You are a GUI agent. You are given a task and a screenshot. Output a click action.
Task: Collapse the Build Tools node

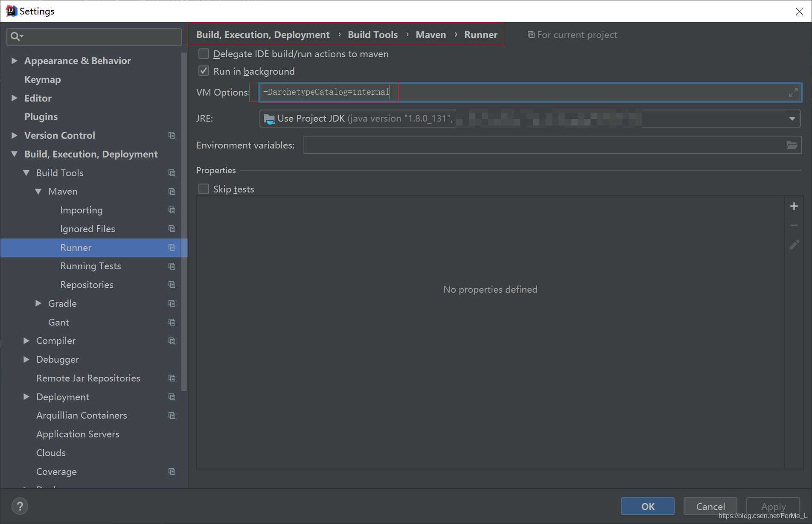click(x=26, y=173)
